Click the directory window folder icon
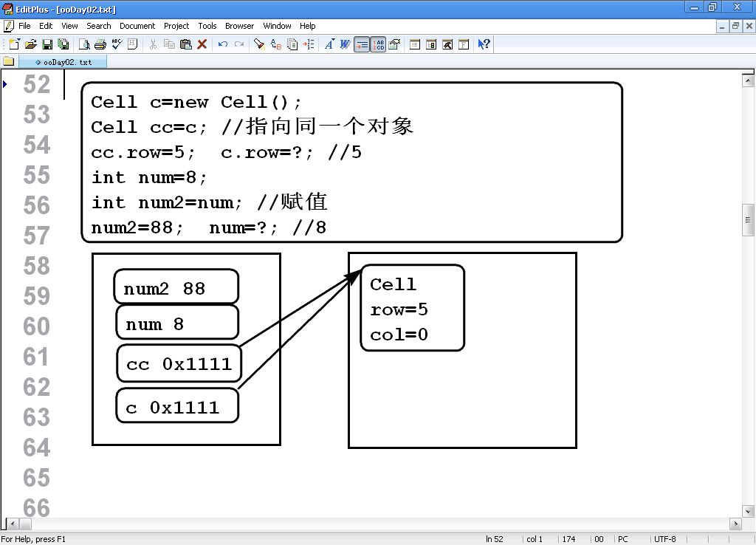 click(x=9, y=61)
